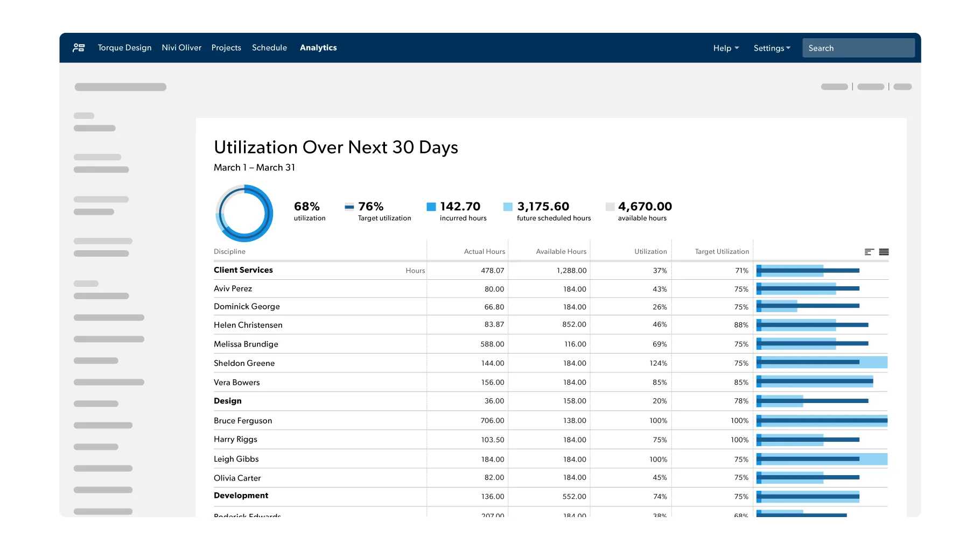The image size is (980, 551).
Task: Open the Help dropdown menu
Action: [725, 48]
